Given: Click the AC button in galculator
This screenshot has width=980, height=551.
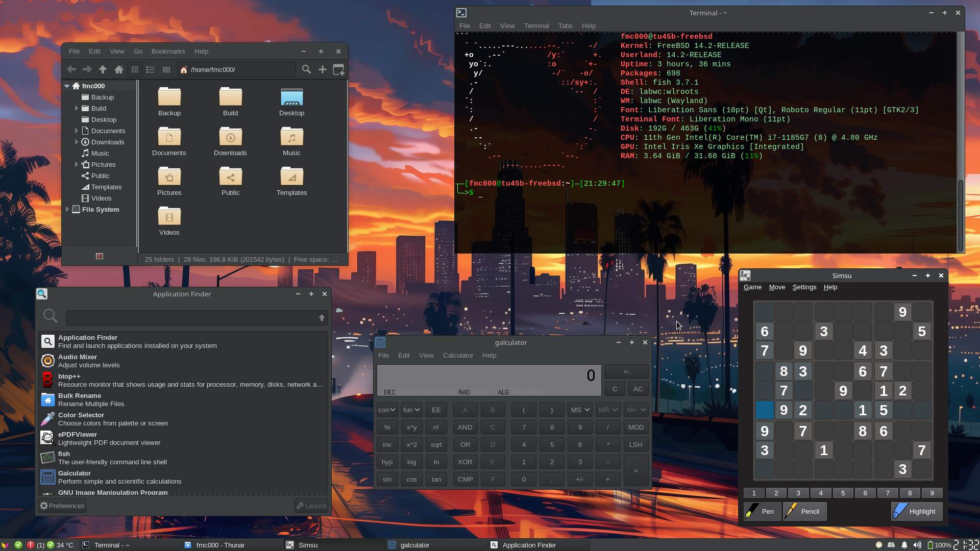Looking at the screenshot, I should pos(638,389).
